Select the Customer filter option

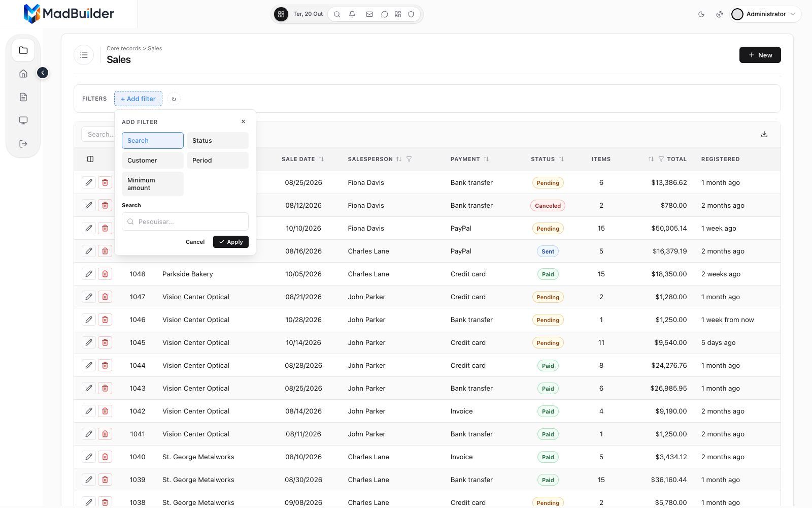tap(153, 161)
